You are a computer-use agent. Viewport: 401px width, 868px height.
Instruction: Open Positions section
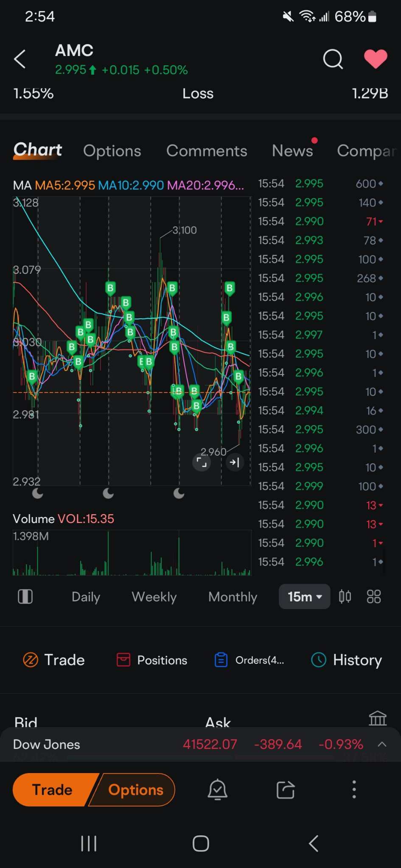pyautogui.click(x=152, y=660)
